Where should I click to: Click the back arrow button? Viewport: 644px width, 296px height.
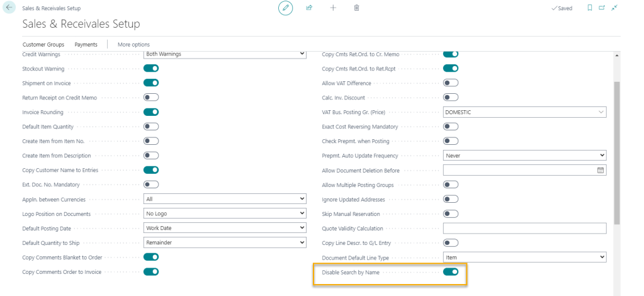click(9, 8)
